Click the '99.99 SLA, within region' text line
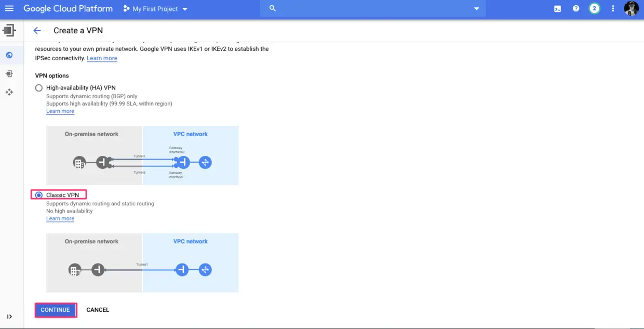 (x=109, y=103)
